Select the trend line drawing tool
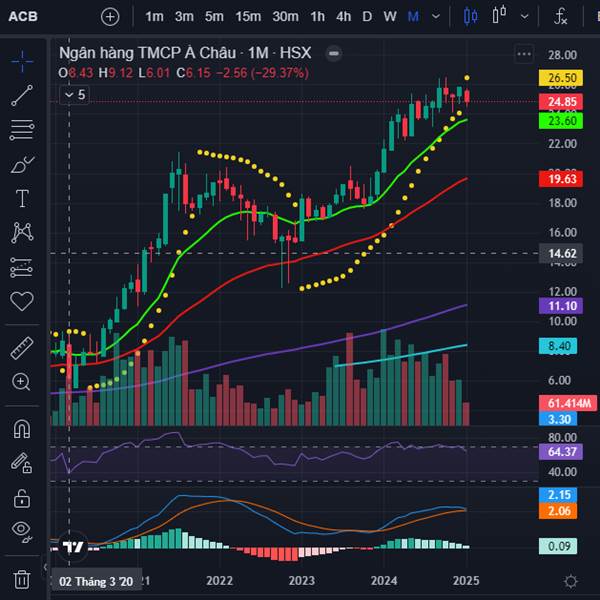The height and width of the screenshot is (600, 600). [22, 95]
